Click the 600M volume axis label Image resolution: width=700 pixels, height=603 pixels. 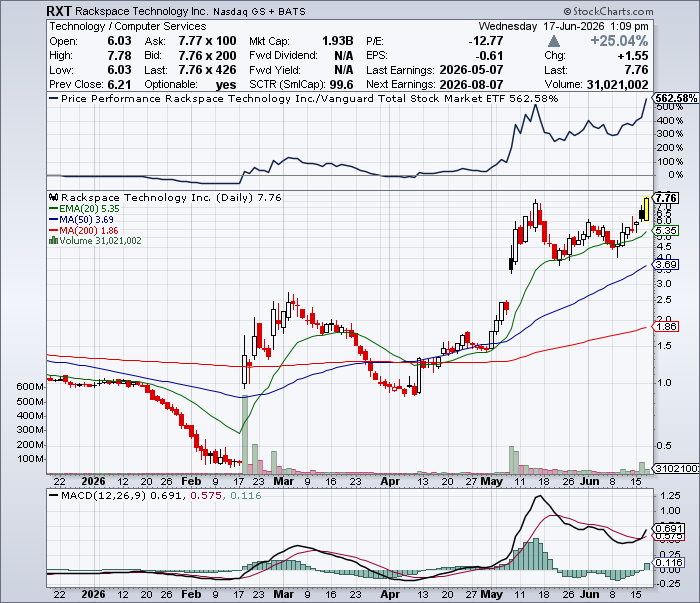click(30, 387)
